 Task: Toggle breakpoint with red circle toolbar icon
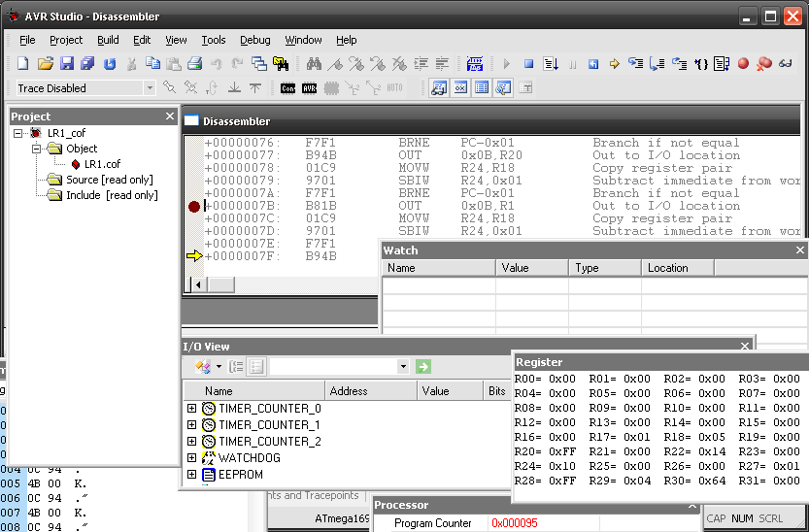pyautogui.click(x=743, y=64)
